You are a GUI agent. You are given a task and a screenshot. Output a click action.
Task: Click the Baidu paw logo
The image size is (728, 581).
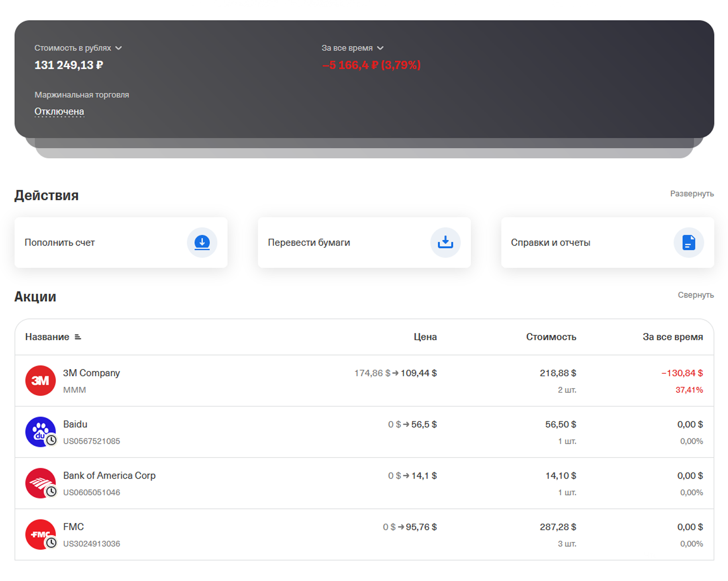click(x=40, y=432)
